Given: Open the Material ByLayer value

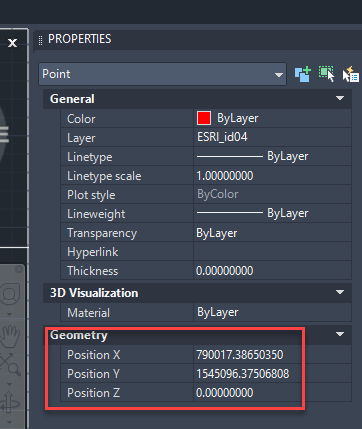Looking at the screenshot, I should (272, 312).
